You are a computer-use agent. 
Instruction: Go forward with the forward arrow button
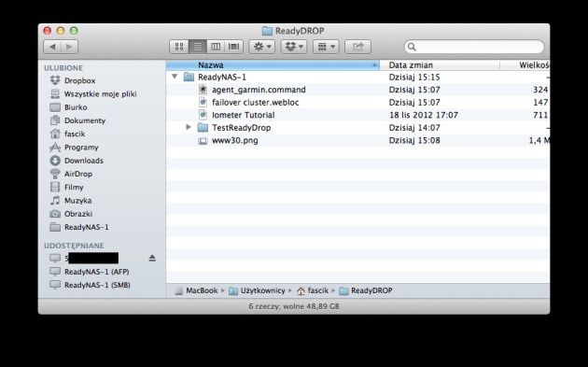click(x=70, y=47)
